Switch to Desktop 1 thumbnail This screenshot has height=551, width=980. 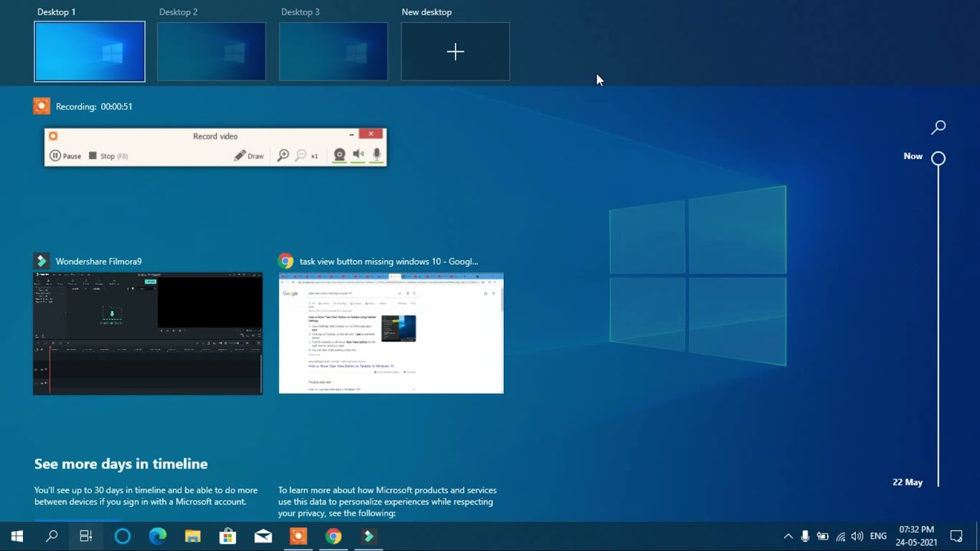[90, 51]
